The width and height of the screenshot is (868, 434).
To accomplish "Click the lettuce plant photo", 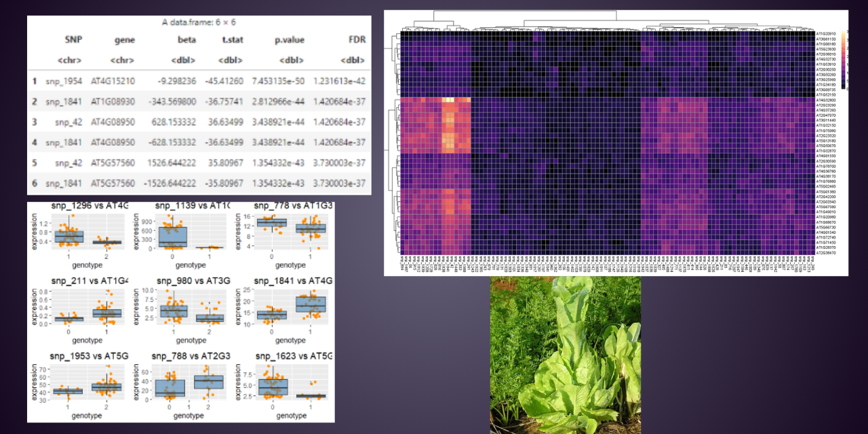I will [x=566, y=353].
